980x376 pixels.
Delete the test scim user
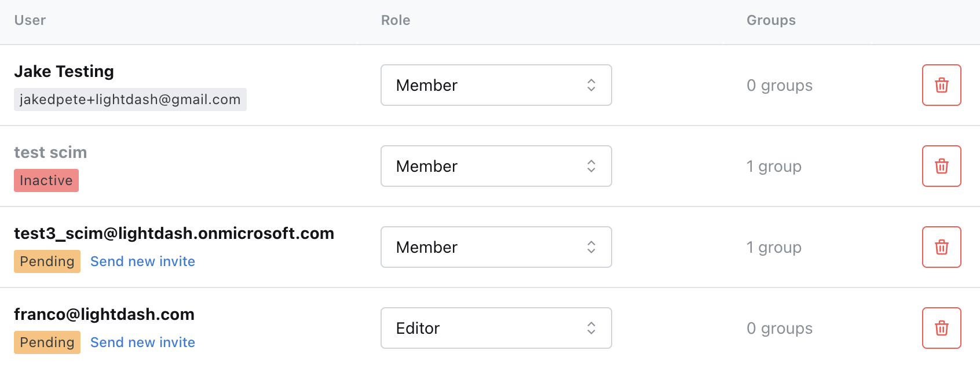pyautogui.click(x=941, y=166)
